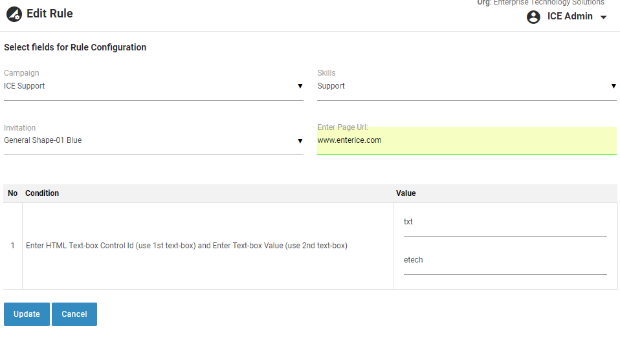
Task: Open the Invitation dropdown General Shape-01 Blue
Action: 149,140
